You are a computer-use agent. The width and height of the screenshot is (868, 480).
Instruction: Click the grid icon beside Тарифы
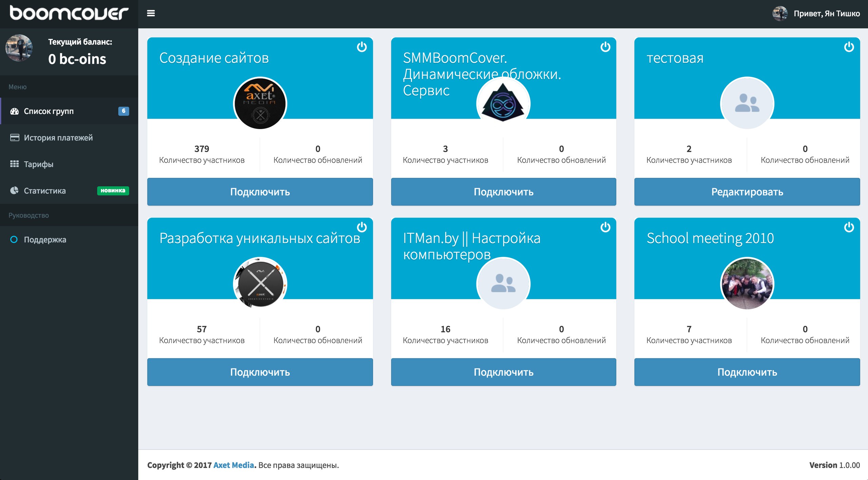pyautogui.click(x=14, y=164)
